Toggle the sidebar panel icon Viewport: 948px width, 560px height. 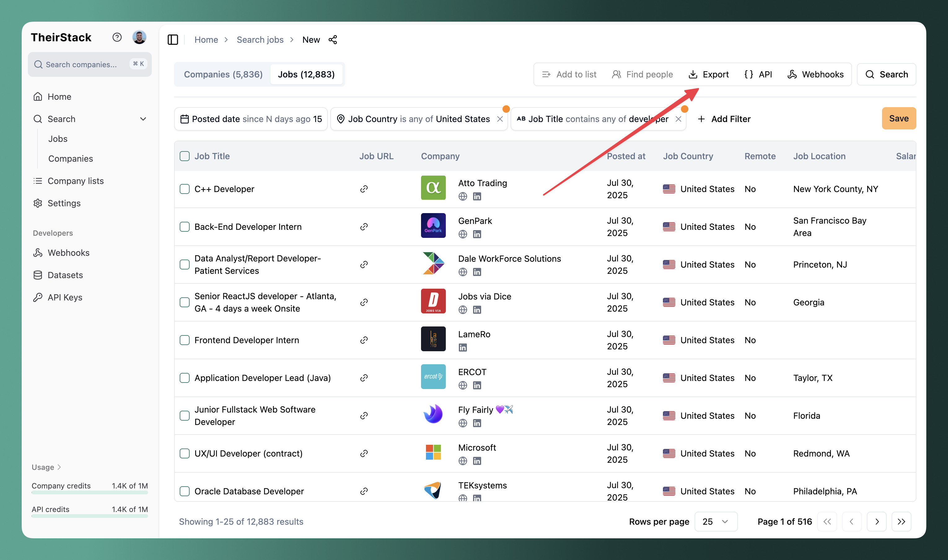click(173, 40)
